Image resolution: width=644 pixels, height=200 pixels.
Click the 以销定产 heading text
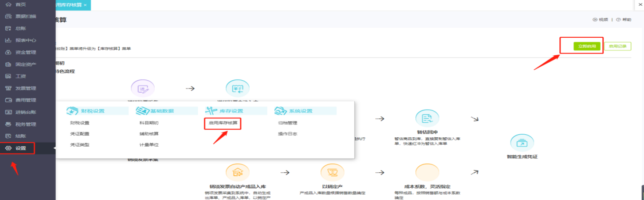pyautogui.click(x=332, y=186)
